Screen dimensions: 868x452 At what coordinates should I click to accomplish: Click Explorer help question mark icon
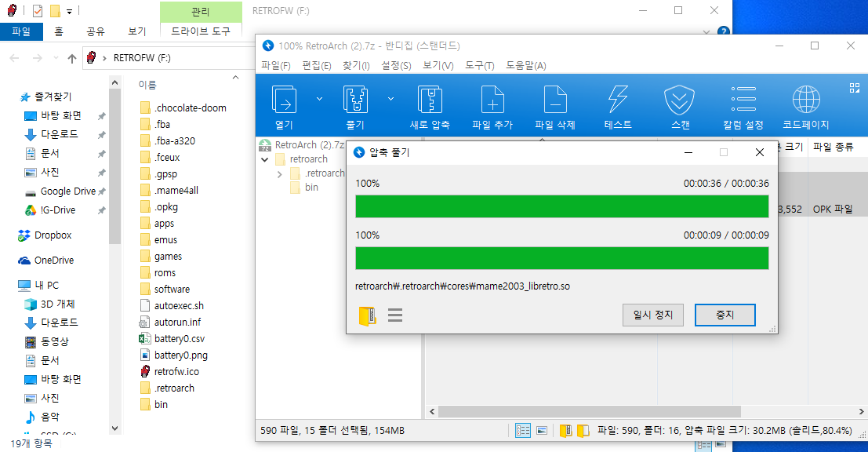723,31
